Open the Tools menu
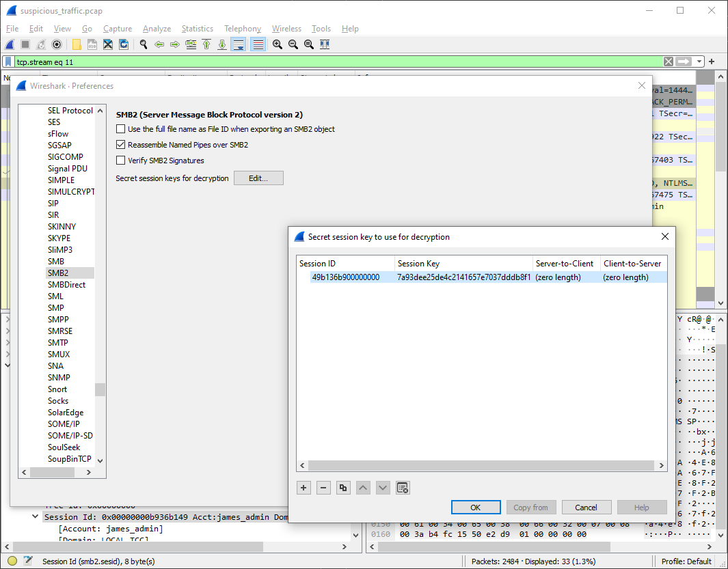Screen dimensions: 728x569 pyautogui.click(x=321, y=29)
